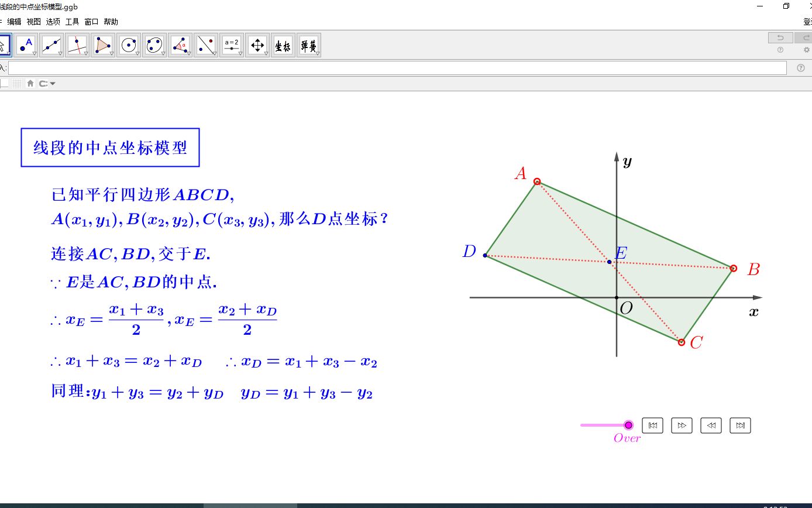Click blue midpoint E of the diagonals
The height and width of the screenshot is (508, 812).
tap(609, 262)
